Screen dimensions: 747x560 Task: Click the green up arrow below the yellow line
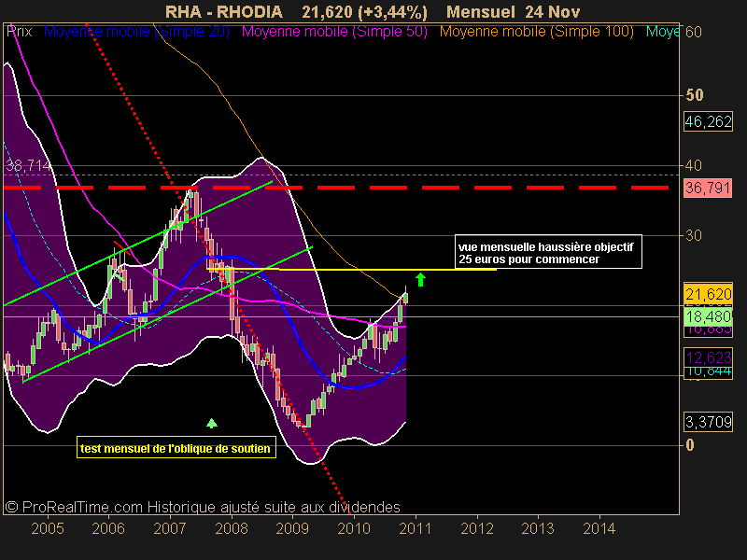420,279
